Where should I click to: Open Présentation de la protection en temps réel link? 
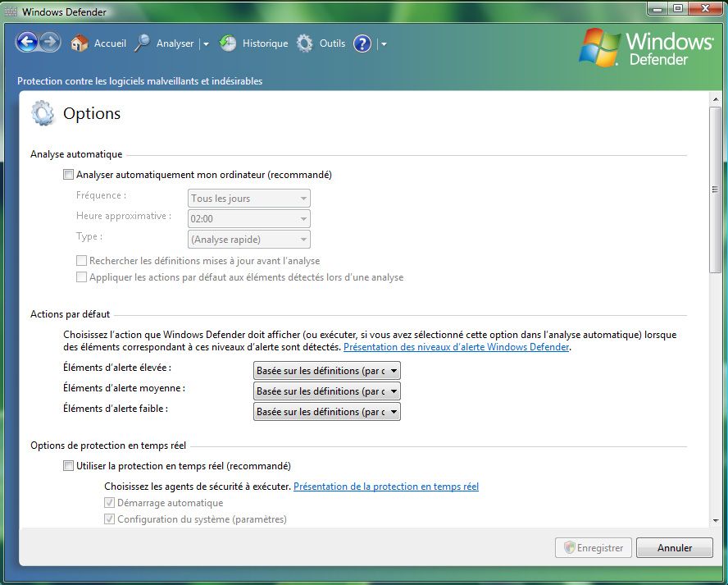pos(386,487)
